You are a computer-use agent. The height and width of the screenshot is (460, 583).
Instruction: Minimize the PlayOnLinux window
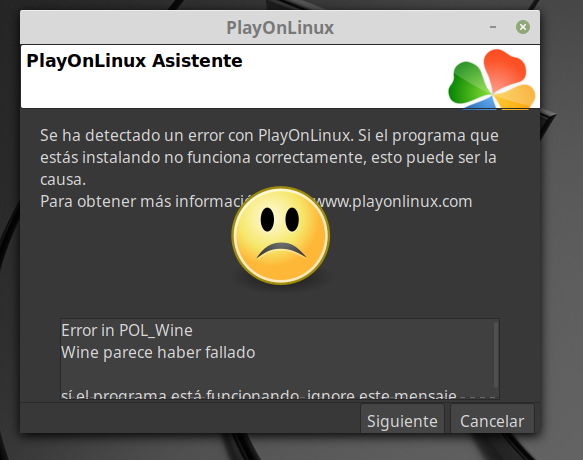point(493,27)
